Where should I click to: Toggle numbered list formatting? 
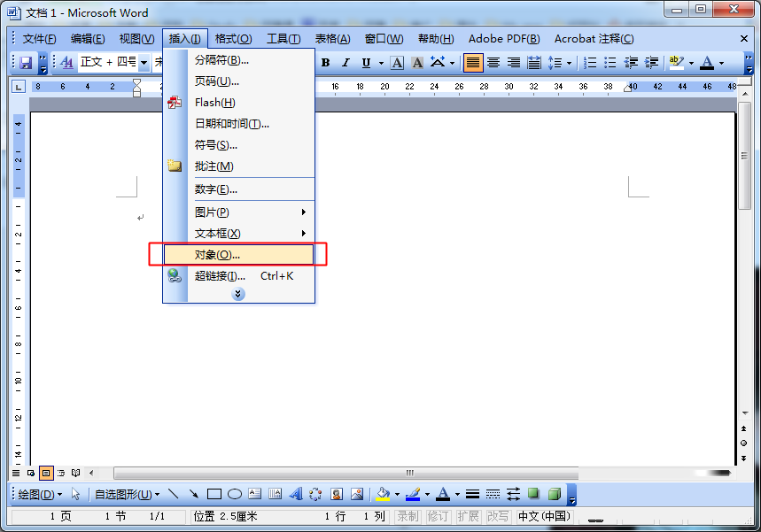(x=590, y=63)
